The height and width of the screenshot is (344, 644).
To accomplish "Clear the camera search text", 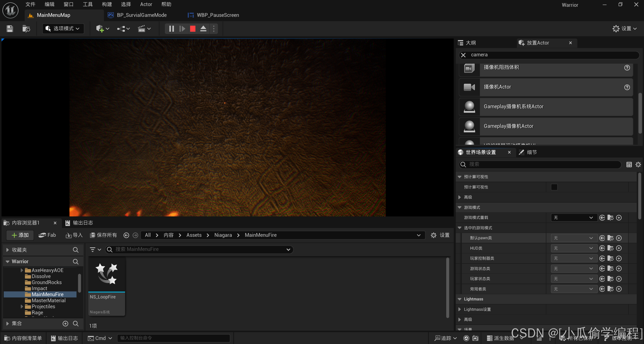I will tap(463, 55).
